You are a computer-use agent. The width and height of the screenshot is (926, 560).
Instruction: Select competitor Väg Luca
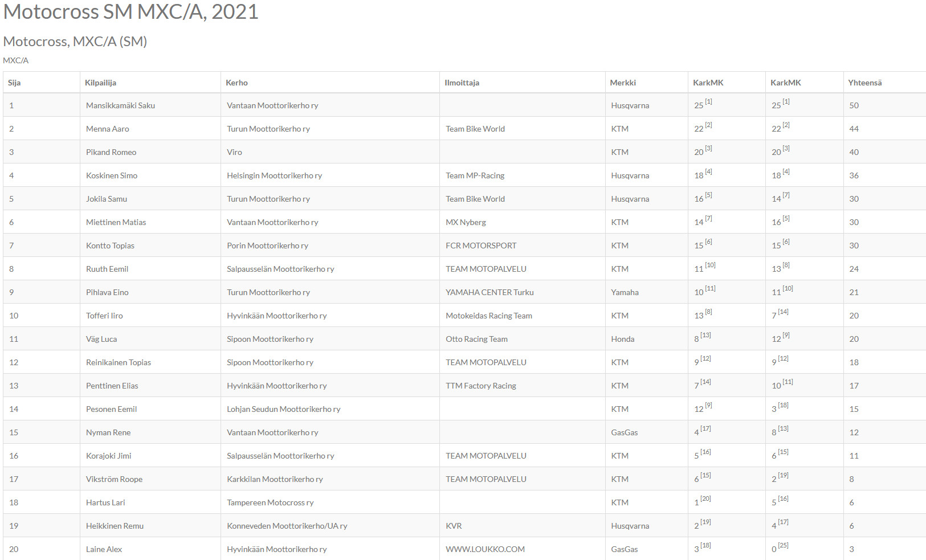click(x=101, y=339)
